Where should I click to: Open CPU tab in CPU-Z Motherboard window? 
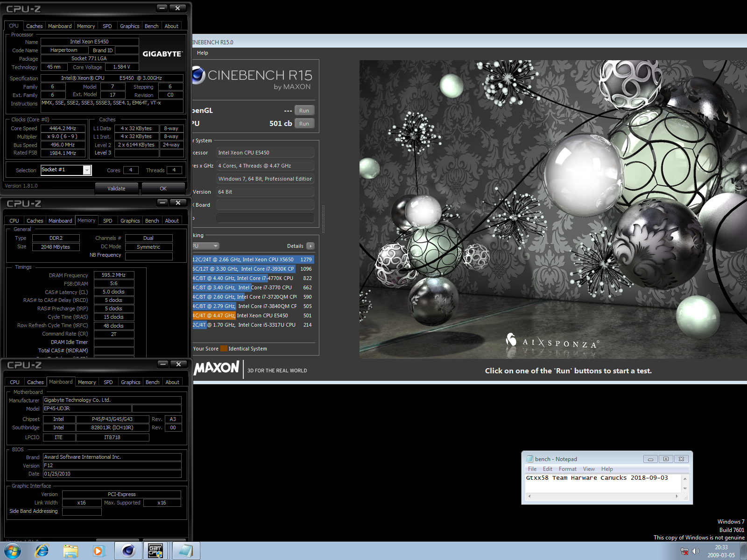pos(15,382)
